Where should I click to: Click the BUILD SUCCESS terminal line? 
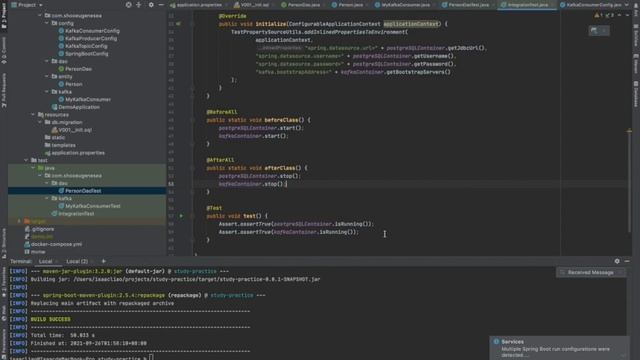click(x=51, y=319)
